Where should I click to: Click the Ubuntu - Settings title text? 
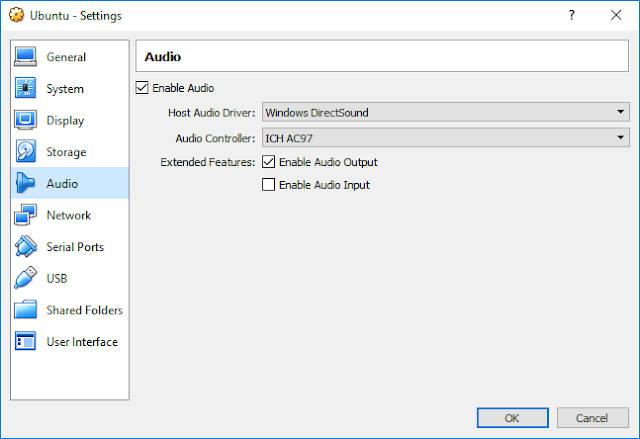76,16
